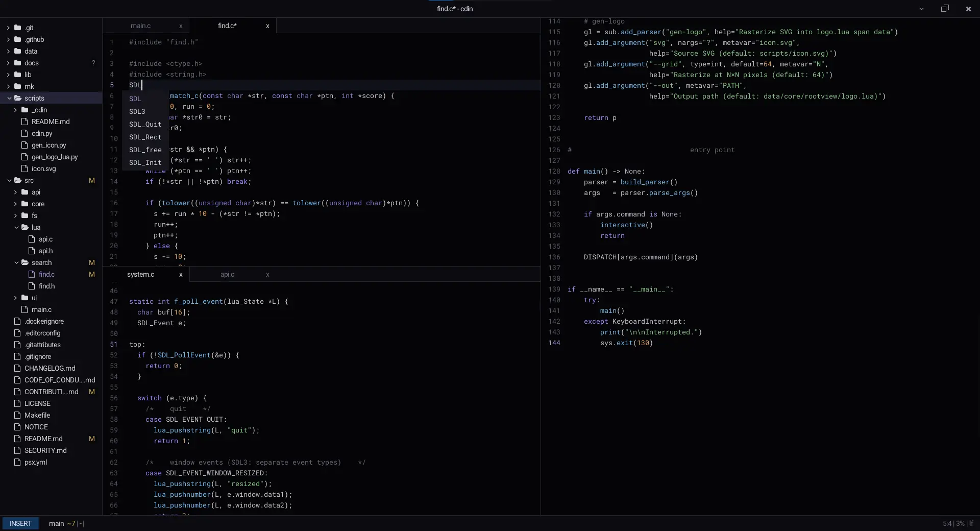Click the core folder icon
980x531 pixels.
tap(24, 204)
